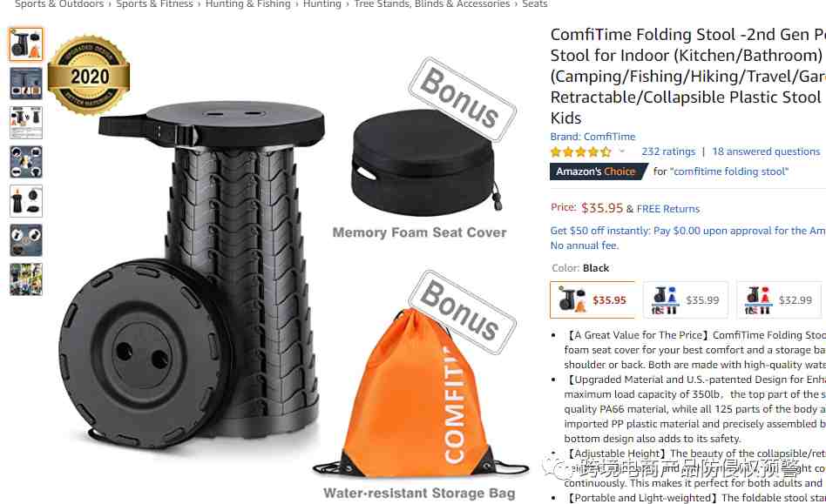Show the fourth gallery thumbnail
826x504 pixels.
(26, 162)
